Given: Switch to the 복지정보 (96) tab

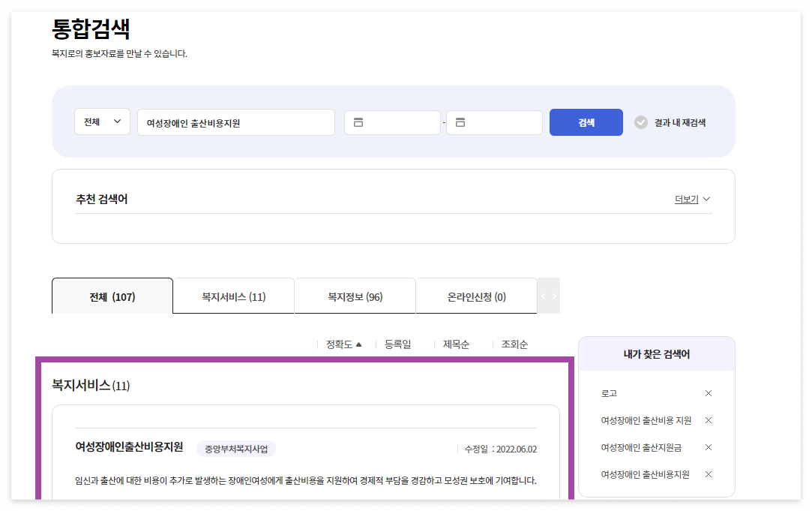Looking at the screenshot, I should click(355, 296).
